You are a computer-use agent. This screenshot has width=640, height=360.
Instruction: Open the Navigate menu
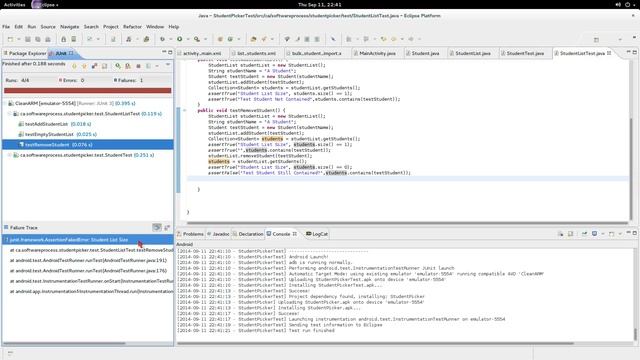click(x=70, y=27)
